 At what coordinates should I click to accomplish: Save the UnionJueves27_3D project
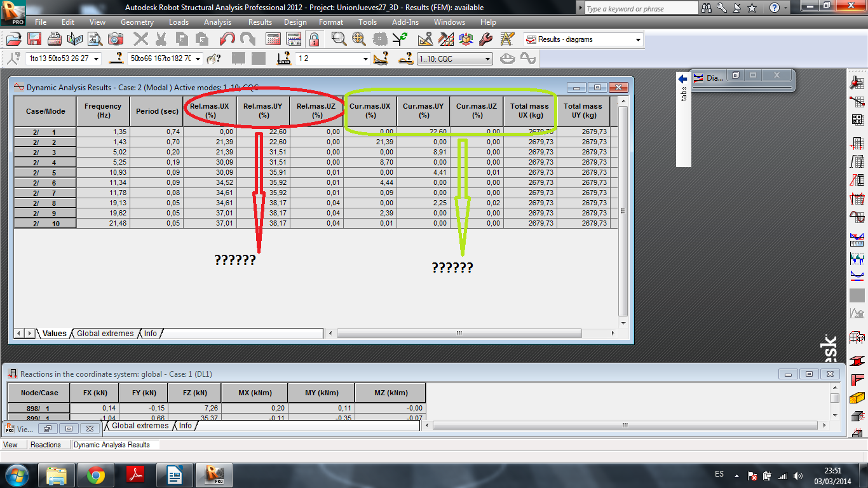click(33, 39)
